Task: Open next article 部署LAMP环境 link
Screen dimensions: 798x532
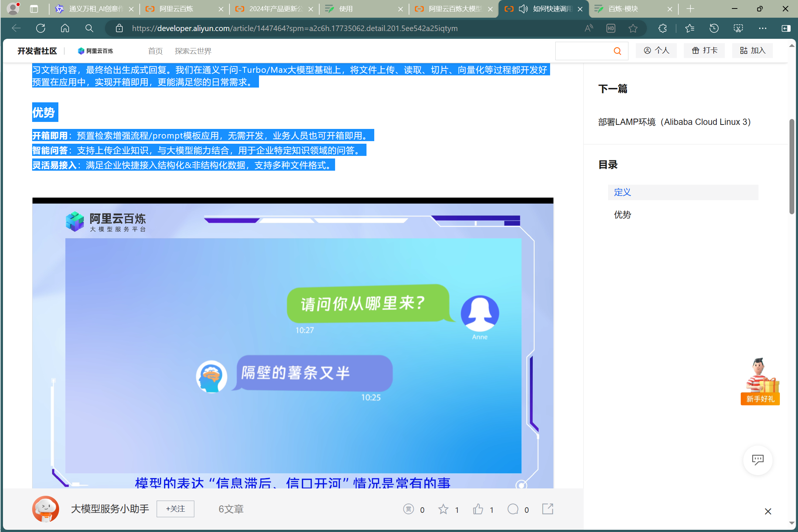Action: tap(675, 122)
